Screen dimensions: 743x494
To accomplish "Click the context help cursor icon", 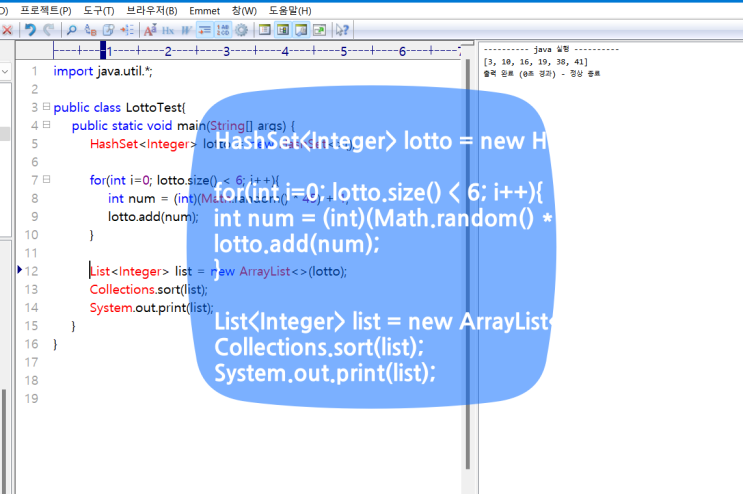I will [x=343, y=30].
